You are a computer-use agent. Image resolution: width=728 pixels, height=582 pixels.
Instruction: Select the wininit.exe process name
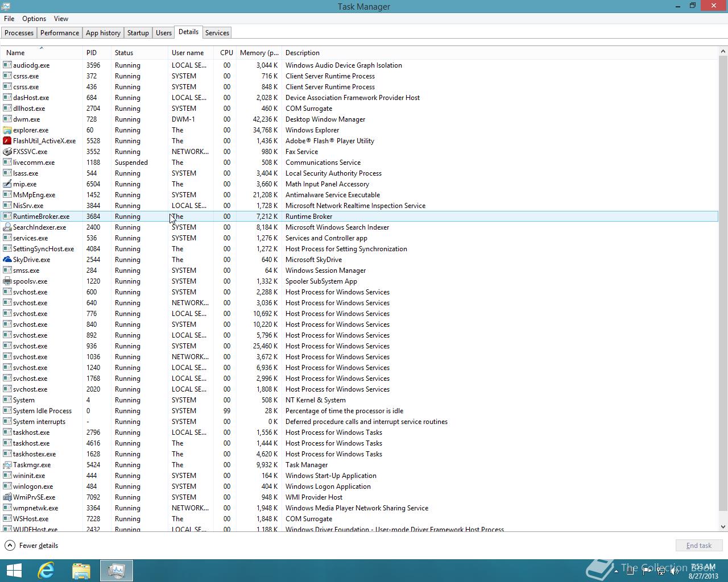[x=29, y=476]
